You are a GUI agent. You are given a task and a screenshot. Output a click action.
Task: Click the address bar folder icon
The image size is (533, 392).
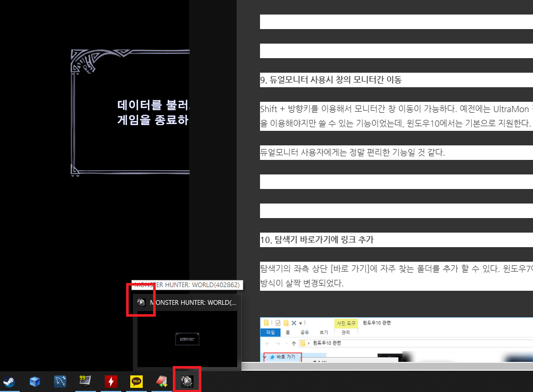(303, 343)
